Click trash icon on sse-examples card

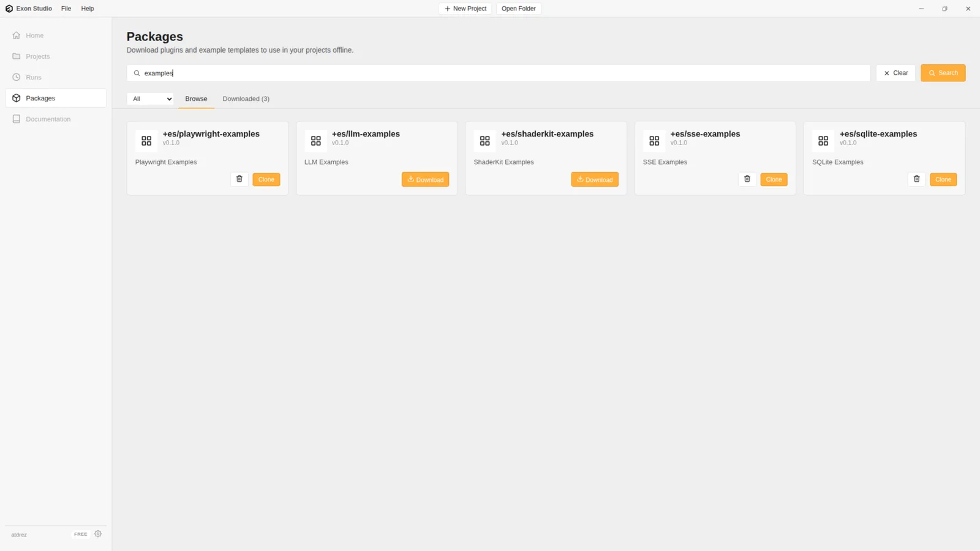(747, 179)
